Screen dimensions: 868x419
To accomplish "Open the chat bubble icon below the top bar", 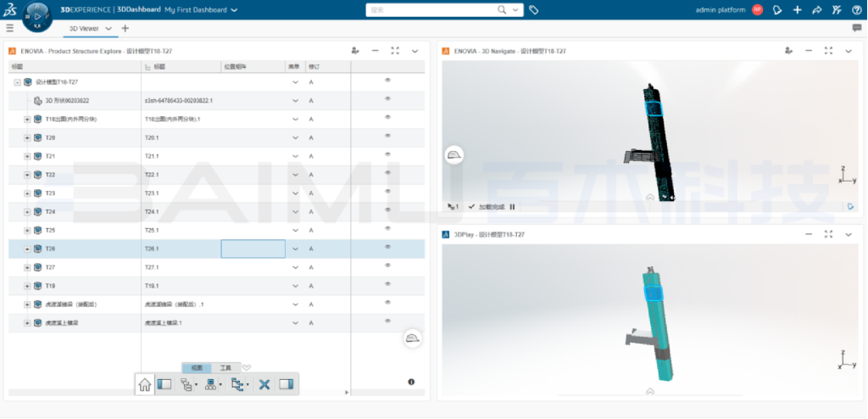I will [x=857, y=28].
